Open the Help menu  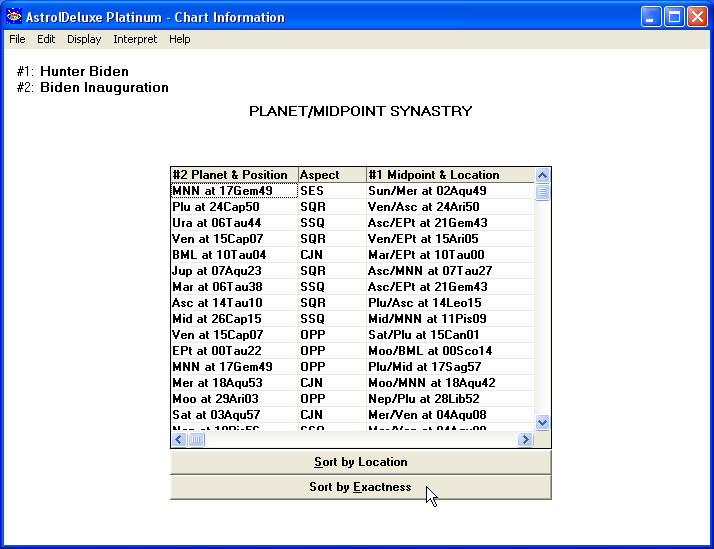pyautogui.click(x=179, y=39)
